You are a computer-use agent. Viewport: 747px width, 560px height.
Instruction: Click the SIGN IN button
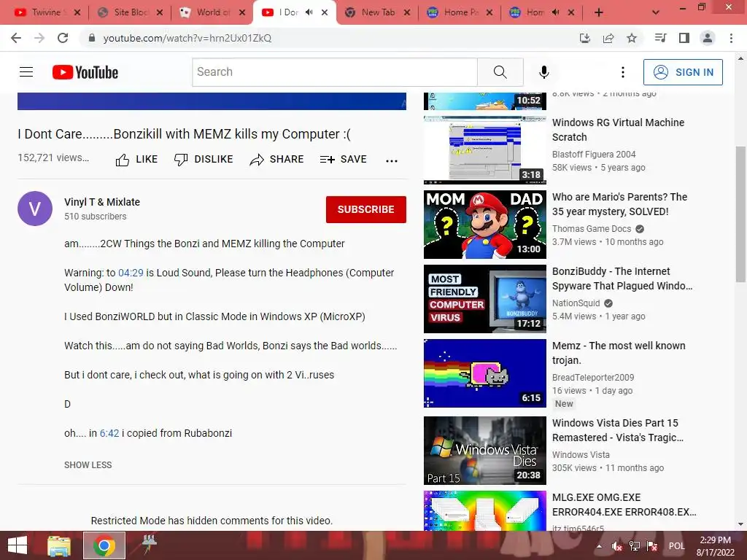(x=683, y=72)
